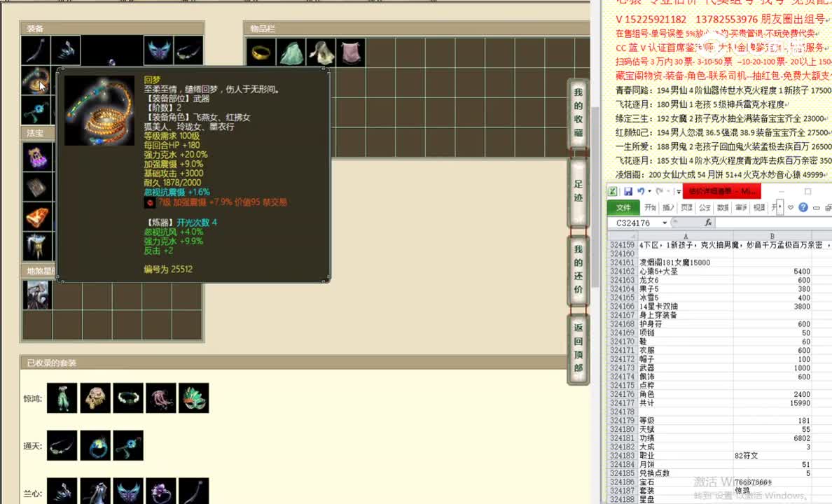
Task: Open the Name Box dropdown showing C324176
Action: pyautogui.click(x=665, y=223)
